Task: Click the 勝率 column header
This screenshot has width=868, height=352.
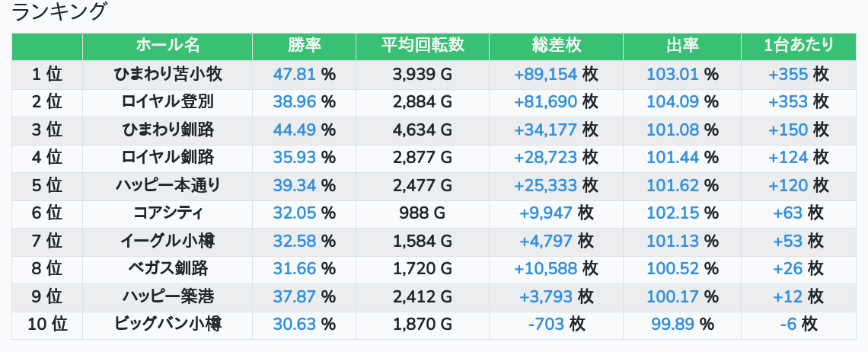Action: point(304,46)
